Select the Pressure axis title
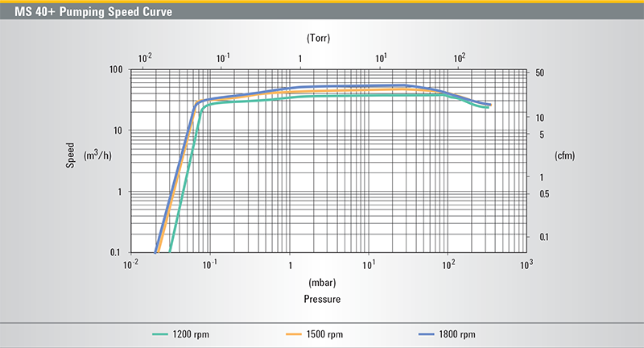This screenshot has width=644, height=348. pyautogui.click(x=321, y=299)
